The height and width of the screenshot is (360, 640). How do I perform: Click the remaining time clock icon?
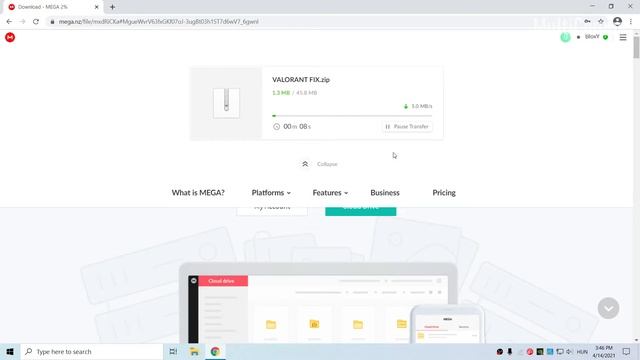point(276,127)
